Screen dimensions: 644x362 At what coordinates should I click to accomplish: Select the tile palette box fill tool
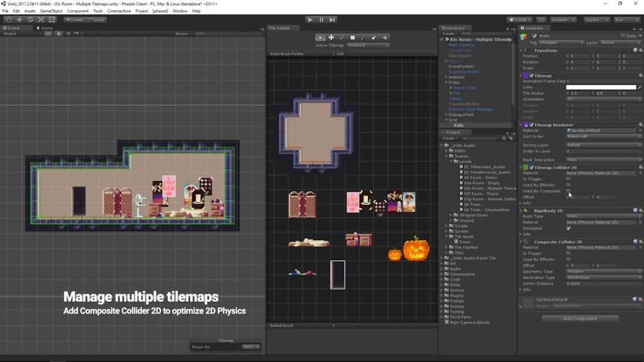pos(353,38)
